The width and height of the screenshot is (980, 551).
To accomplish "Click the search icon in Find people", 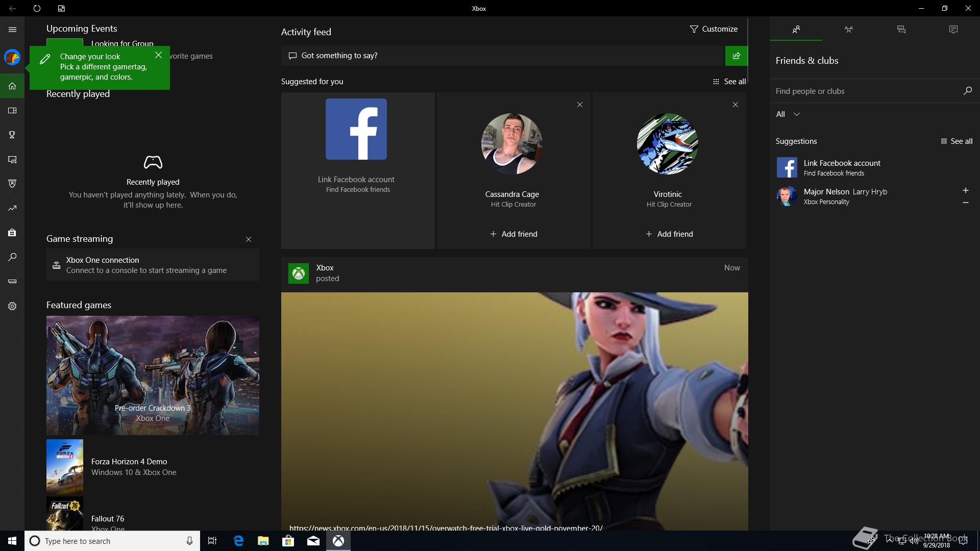I will [x=967, y=91].
